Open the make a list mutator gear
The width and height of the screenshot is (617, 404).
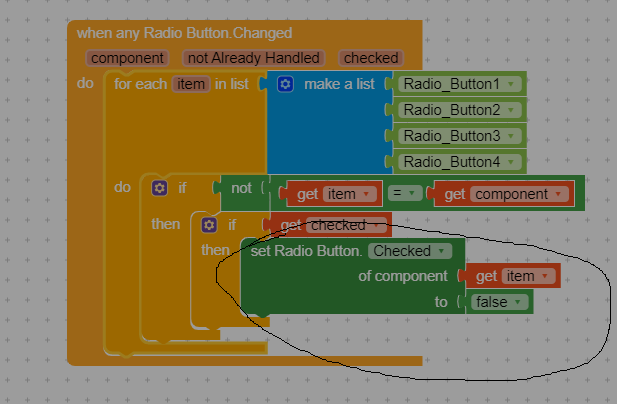[x=285, y=84]
